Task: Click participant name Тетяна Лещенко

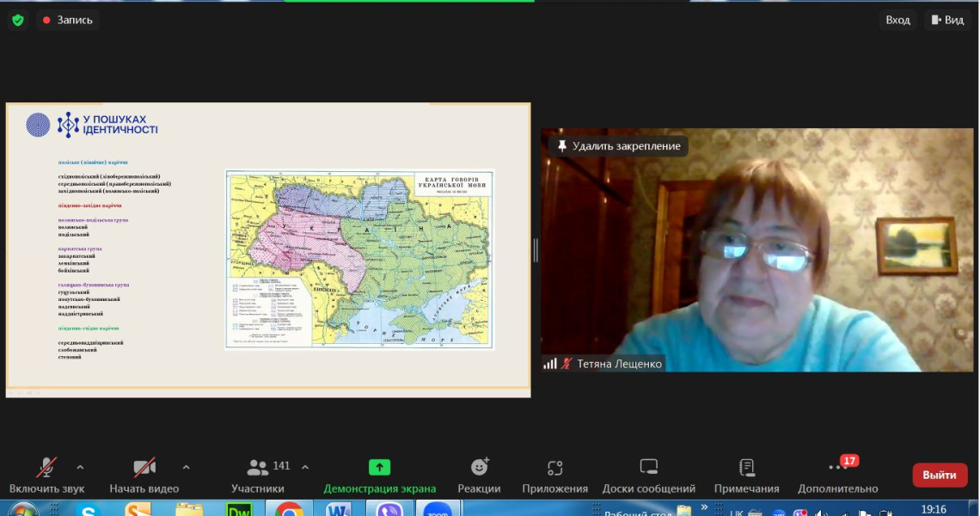Action: coord(619,364)
